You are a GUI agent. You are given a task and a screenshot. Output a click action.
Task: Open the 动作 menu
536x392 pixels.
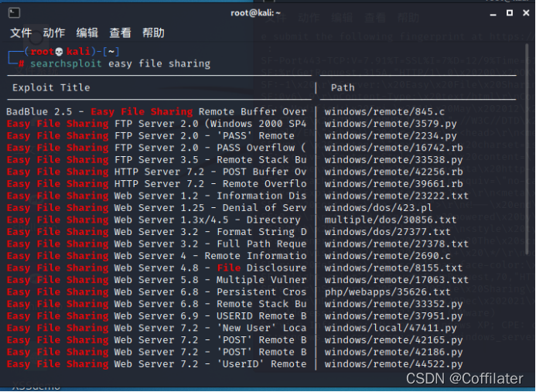click(54, 33)
